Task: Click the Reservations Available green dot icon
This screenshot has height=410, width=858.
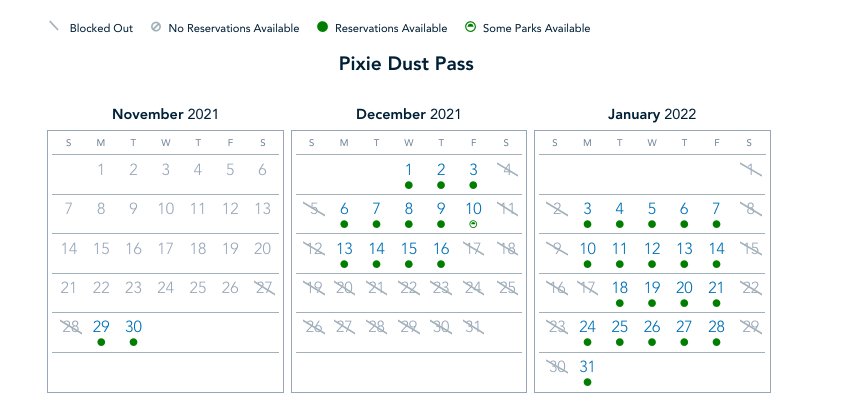Action: tap(322, 28)
